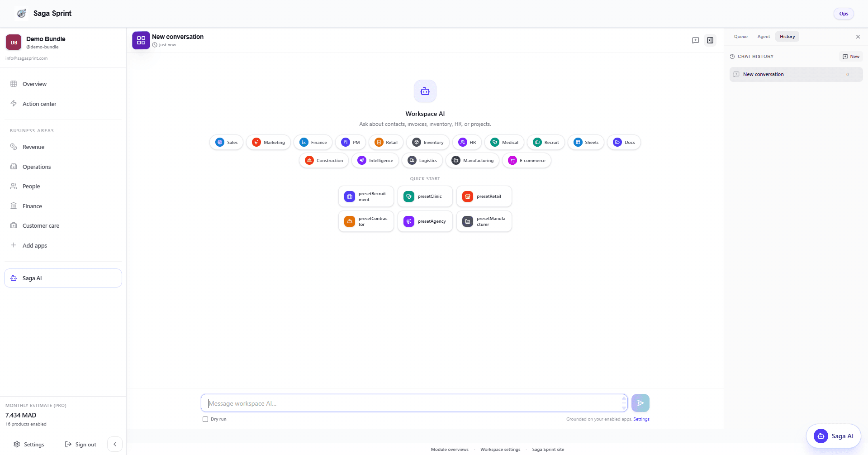Open Customer care in the sidebar
The height and width of the screenshot is (455, 868).
tap(63, 226)
